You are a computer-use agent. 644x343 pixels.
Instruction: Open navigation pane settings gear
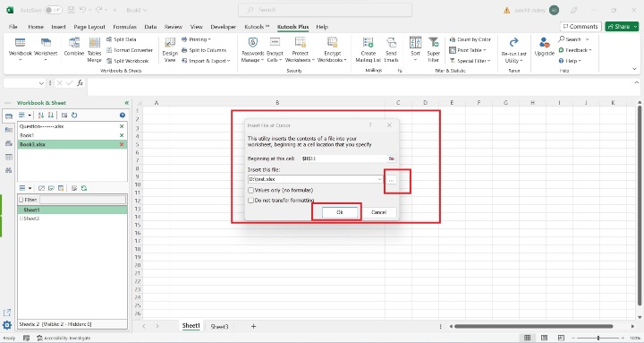point(7,325)
